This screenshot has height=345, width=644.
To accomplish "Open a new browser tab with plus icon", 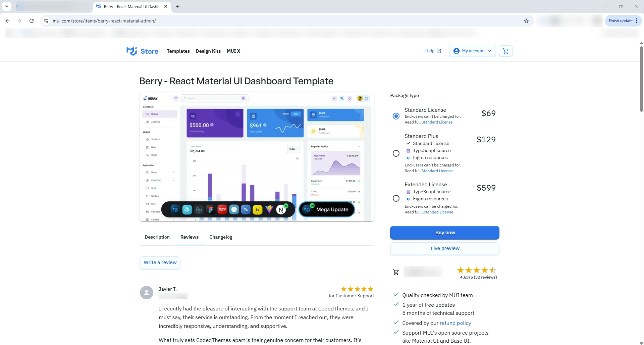I will 178,6.
